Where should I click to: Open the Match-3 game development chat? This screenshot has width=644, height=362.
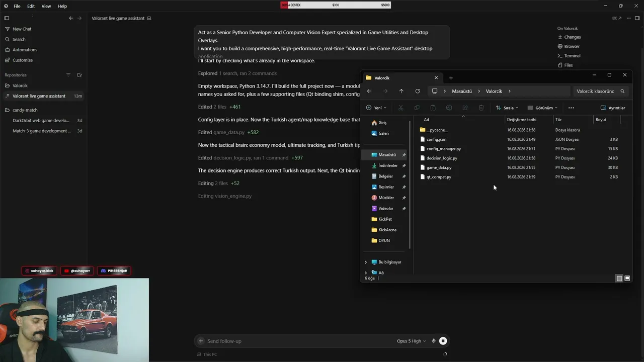[x=43, y=131]
